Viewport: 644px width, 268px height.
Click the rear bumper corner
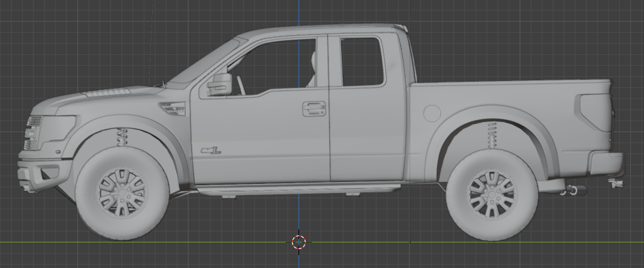tap(606, 162)
